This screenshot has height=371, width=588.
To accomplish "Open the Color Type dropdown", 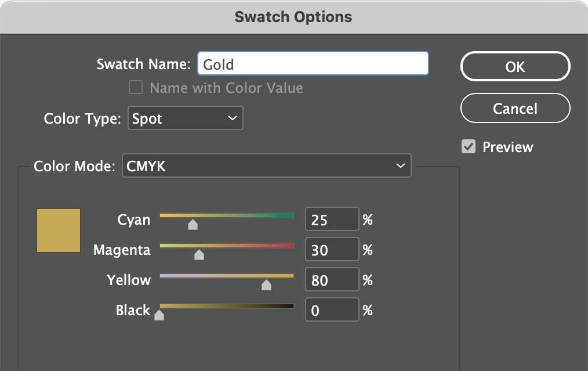I will pos(184,119).
